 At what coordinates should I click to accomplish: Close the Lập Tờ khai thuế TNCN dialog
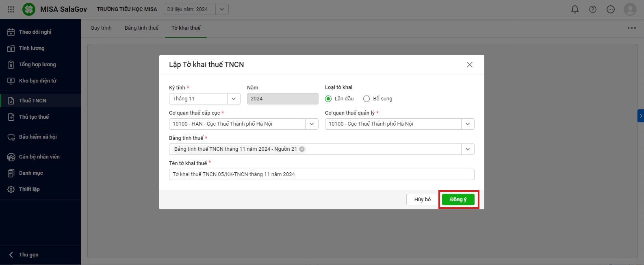[470, 65]
